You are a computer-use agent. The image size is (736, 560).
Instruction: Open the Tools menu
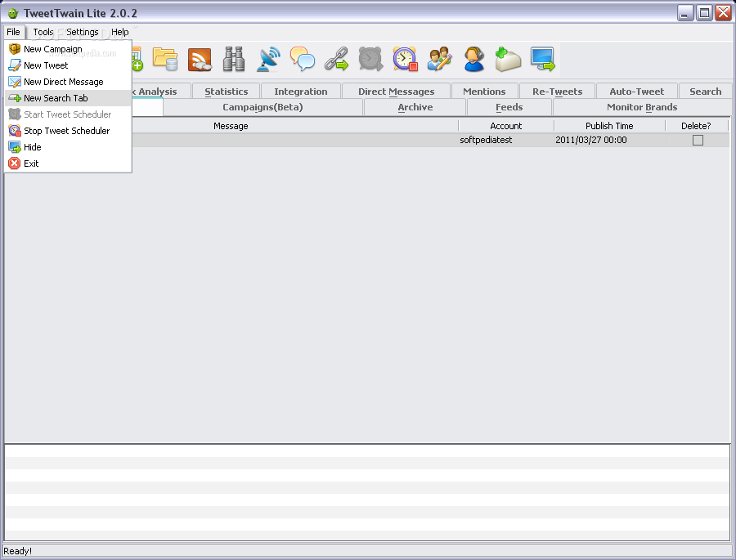(43, 32)
